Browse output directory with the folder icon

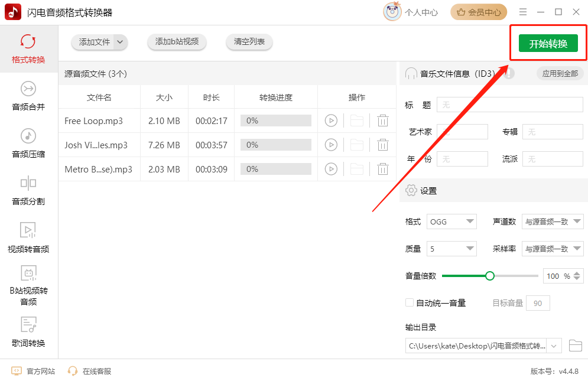point(575,346)
